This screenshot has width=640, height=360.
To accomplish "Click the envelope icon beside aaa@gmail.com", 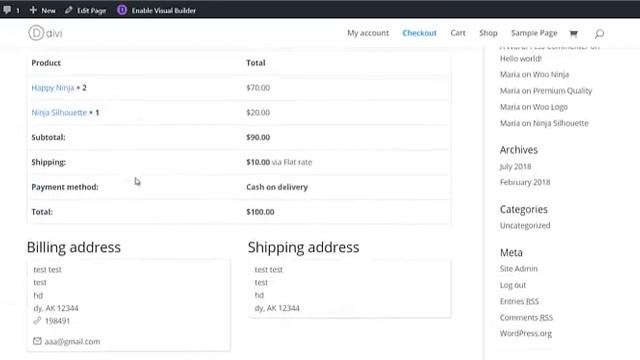I will [x=37, y=341].
